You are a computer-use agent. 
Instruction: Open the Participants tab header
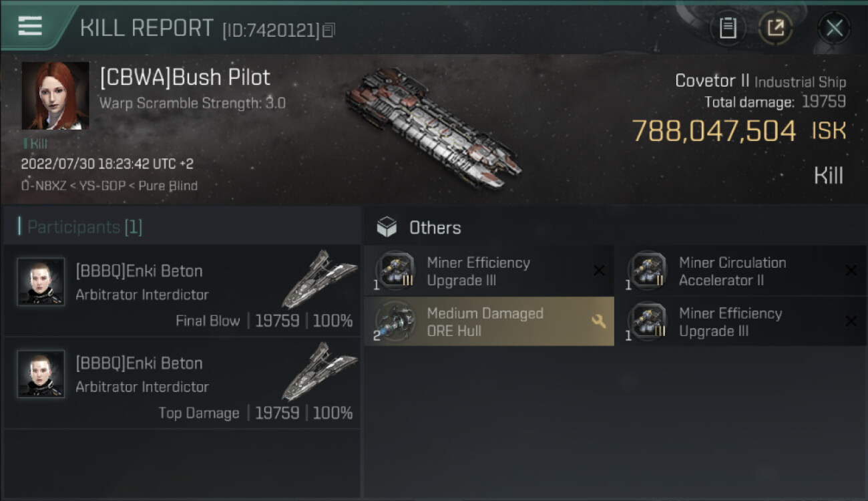(80, 227)
